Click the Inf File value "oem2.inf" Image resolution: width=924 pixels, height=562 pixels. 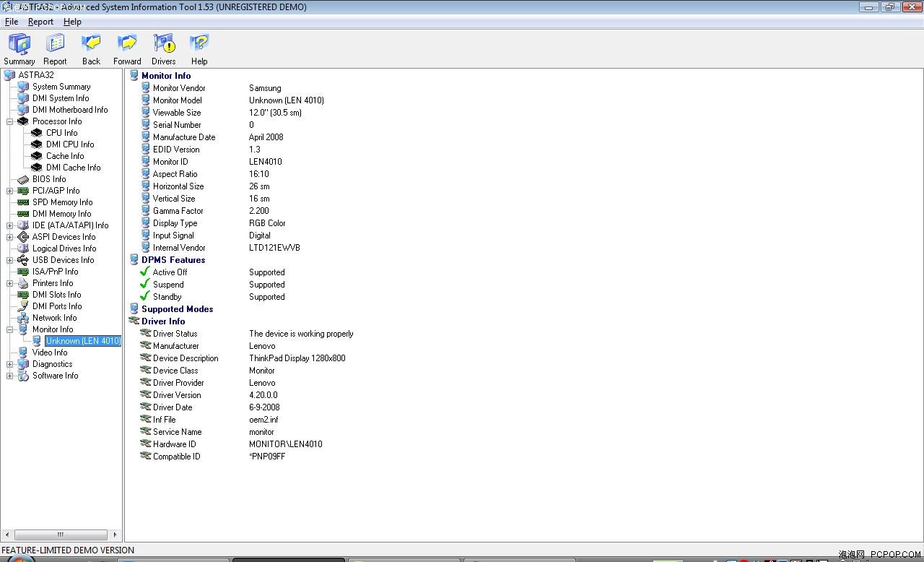coord(263,420)
